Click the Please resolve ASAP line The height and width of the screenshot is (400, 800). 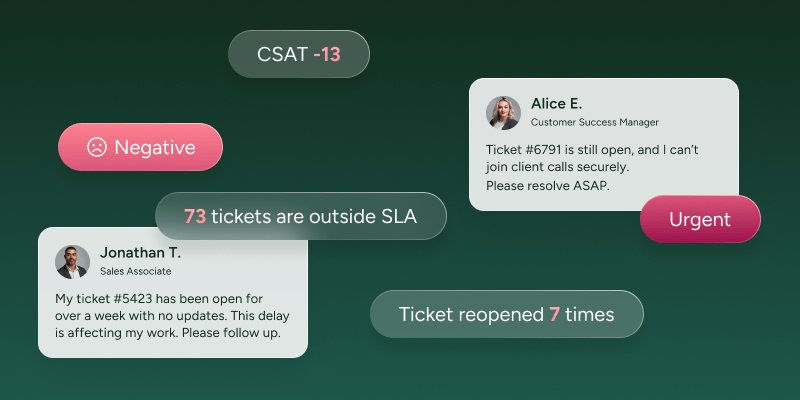pos(547,186)
